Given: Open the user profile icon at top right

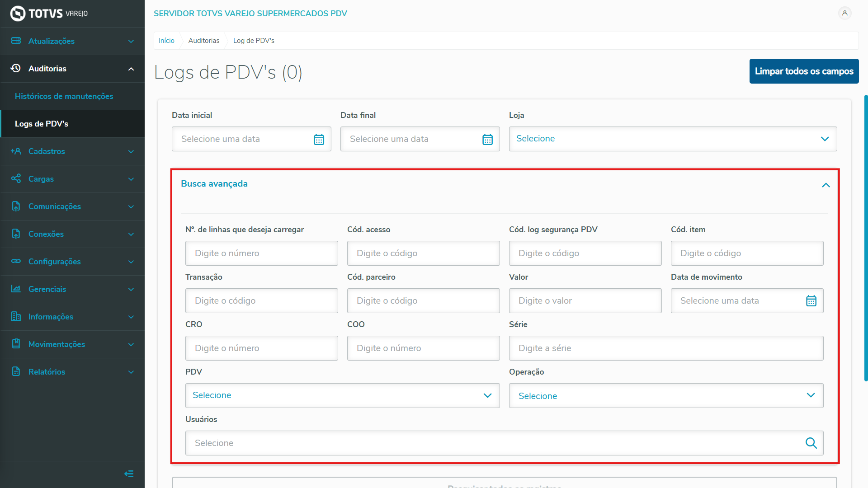Looking at the screenshot, I should point(844,13).
